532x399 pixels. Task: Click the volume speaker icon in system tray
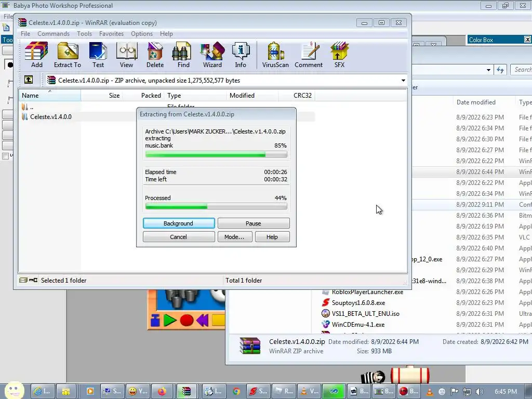point(480,392)
